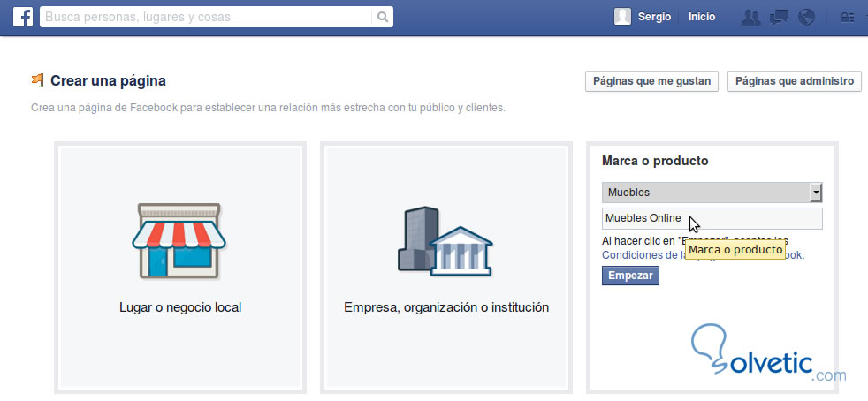Open Páginas que administro
Image resolution: width=868 pixels, height=401 pixels.
click(795, 81)
